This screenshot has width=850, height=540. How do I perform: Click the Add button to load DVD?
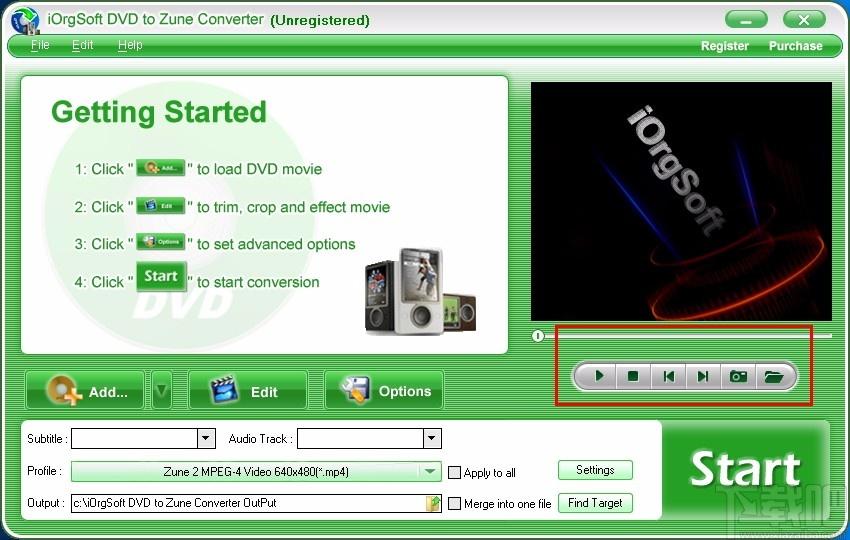pyautogui.click(x=86, y=390)
